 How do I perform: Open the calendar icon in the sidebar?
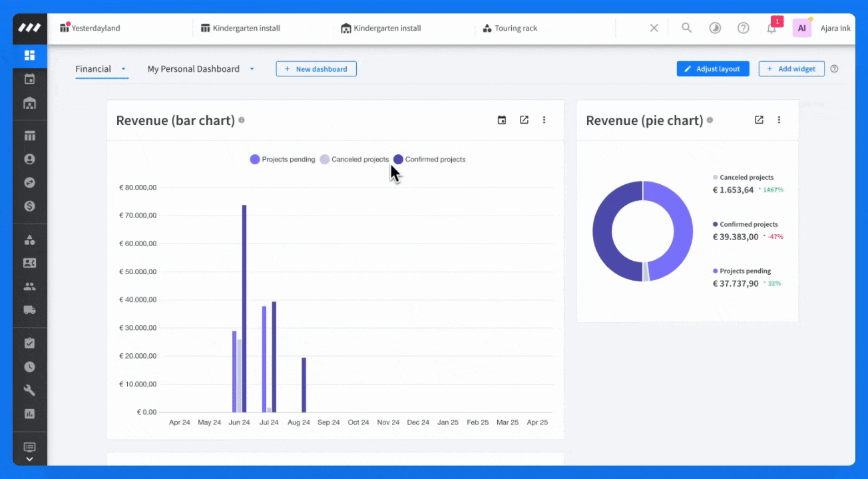click(x=29, y=79)
